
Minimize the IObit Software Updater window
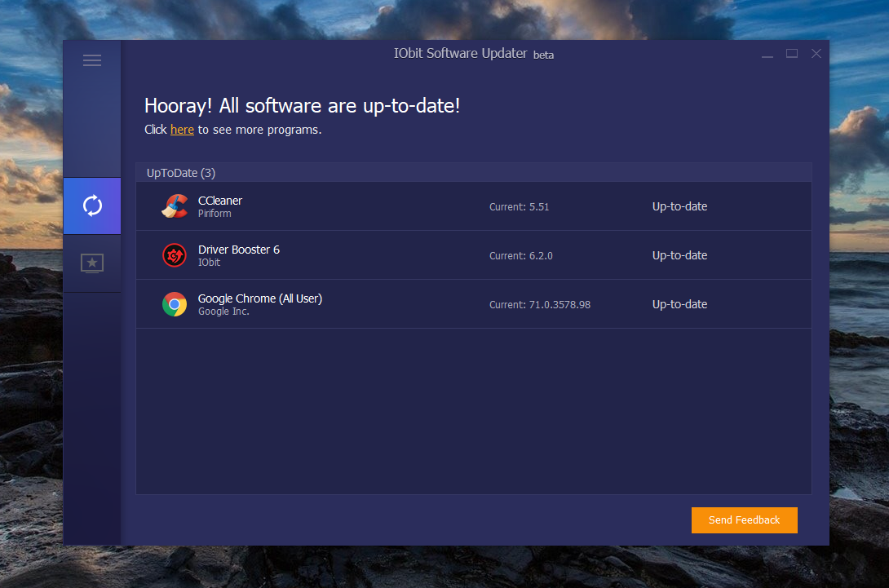(767, 55)
